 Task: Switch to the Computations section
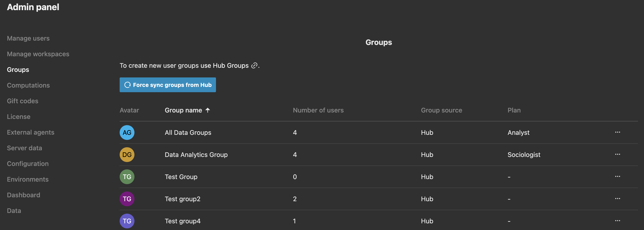pos(28,85)
